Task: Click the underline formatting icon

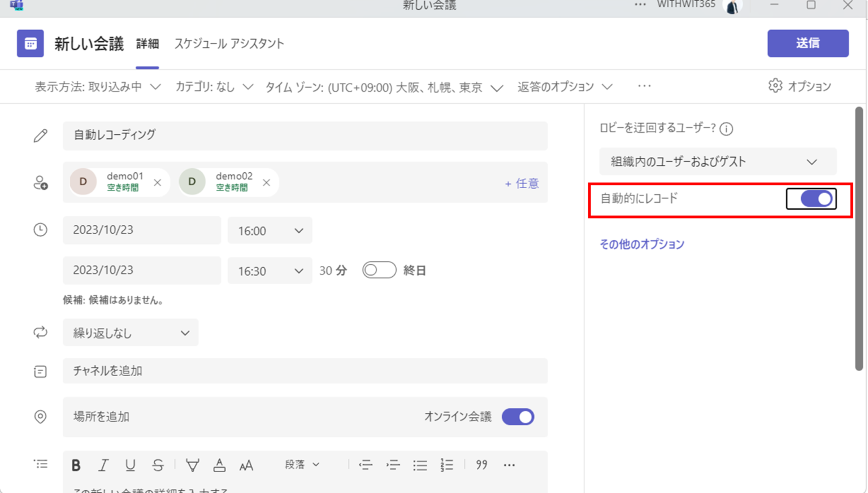Action: pyautogui.click(x=130, y=465)
